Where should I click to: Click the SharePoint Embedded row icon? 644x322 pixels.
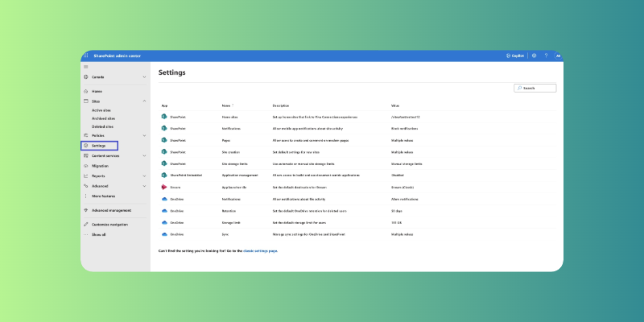pos(164,174)
